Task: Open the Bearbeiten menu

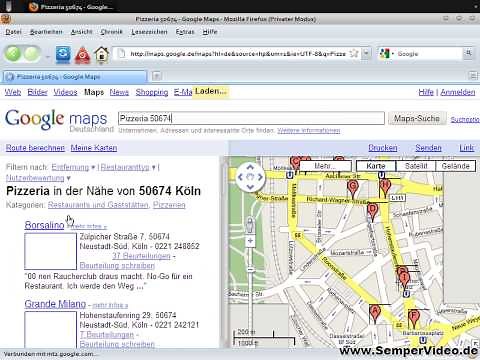Action: tap(46, 32)
